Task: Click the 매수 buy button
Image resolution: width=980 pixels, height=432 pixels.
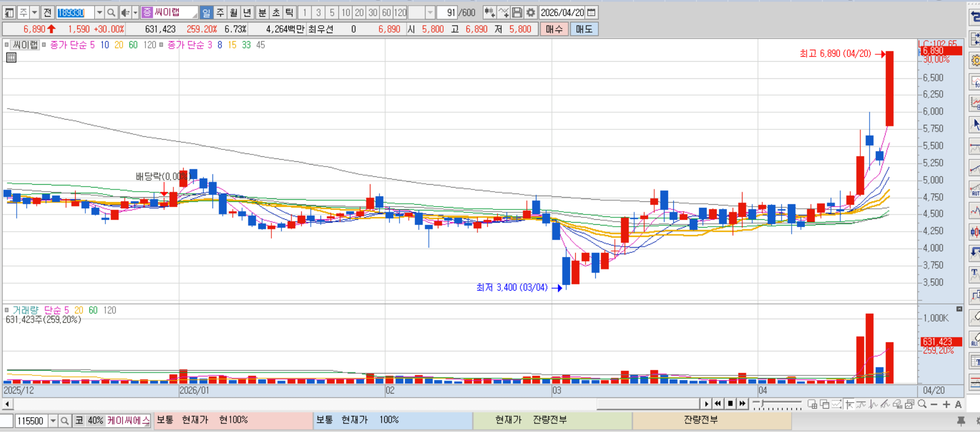Action: [554, 29]
